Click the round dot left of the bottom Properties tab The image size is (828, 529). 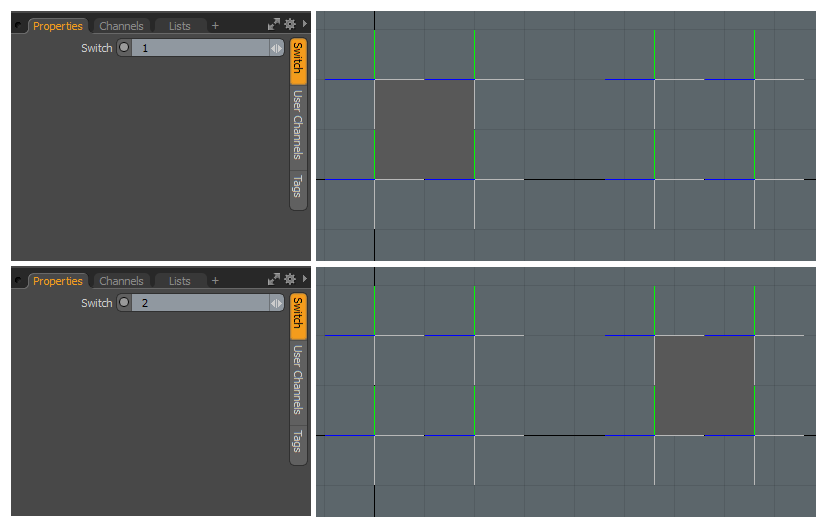19,281
